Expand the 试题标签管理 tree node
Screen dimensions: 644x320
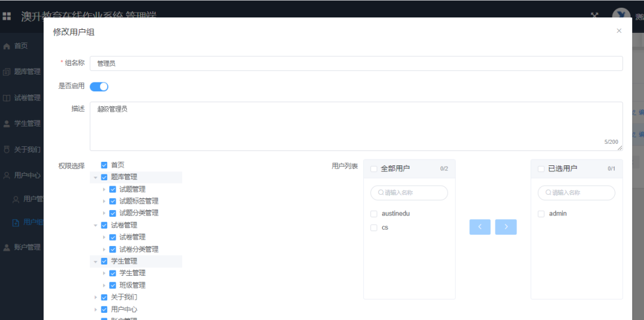[x=104, y=201]
